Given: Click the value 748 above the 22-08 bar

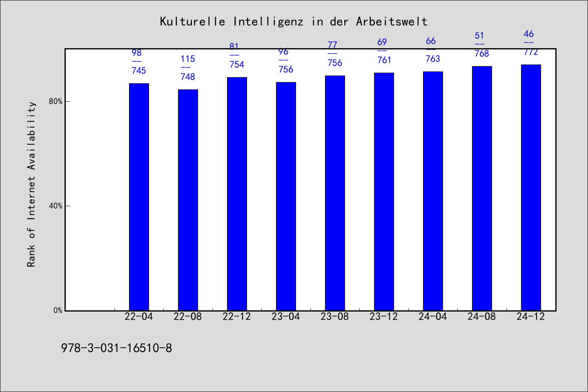Looking at the screenshot, I should pos(188,77).
